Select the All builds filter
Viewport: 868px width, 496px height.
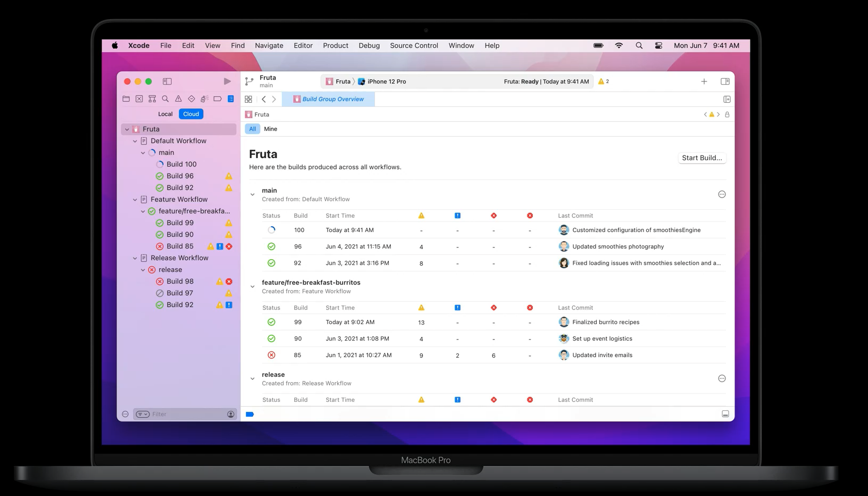click(253, 129)
